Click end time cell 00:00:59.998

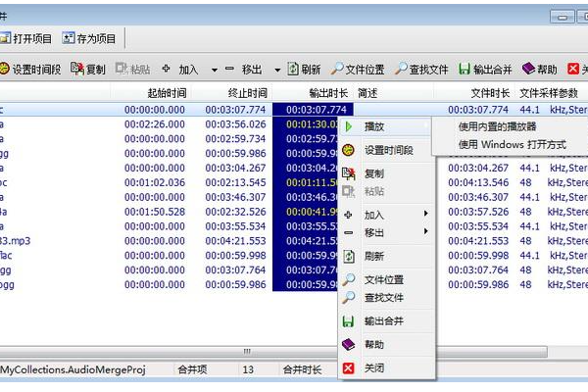235,256
